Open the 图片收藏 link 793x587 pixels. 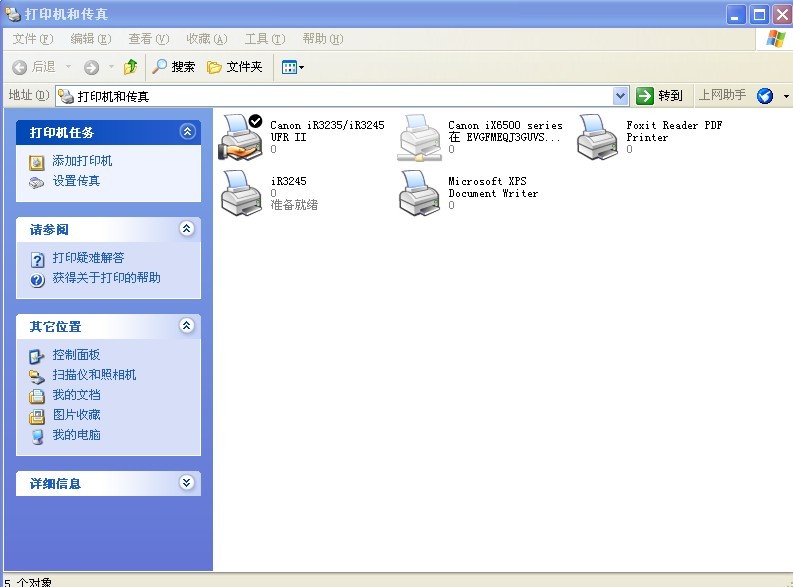coord(76,415)
